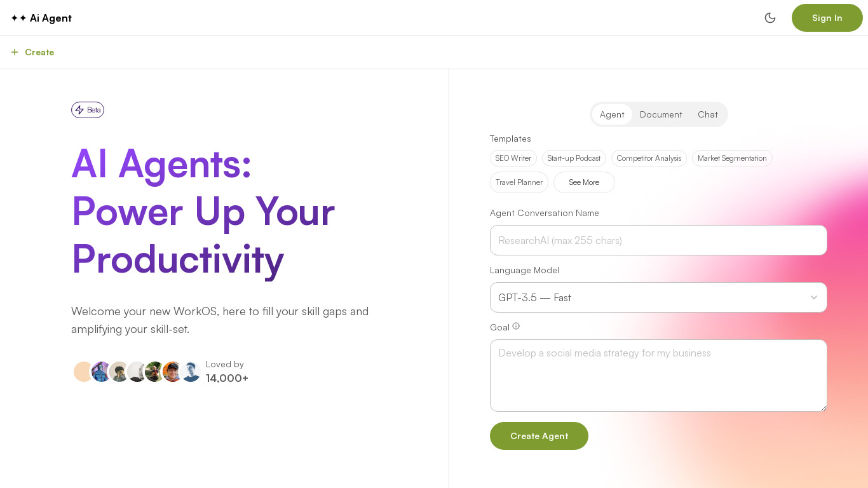Switch to the Chat tab
Screen dimensions: 868x488
coord(707,114)
